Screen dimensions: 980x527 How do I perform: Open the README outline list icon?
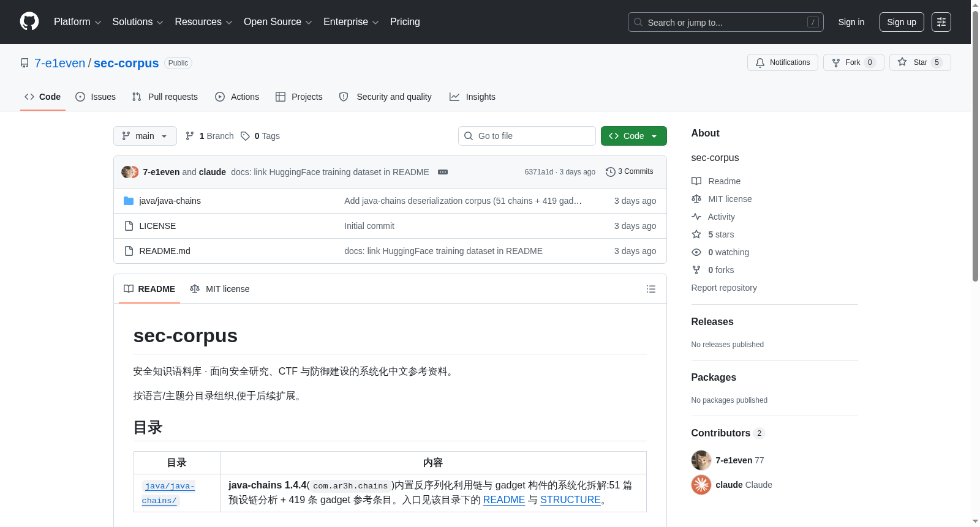click(x=651, y=289)
